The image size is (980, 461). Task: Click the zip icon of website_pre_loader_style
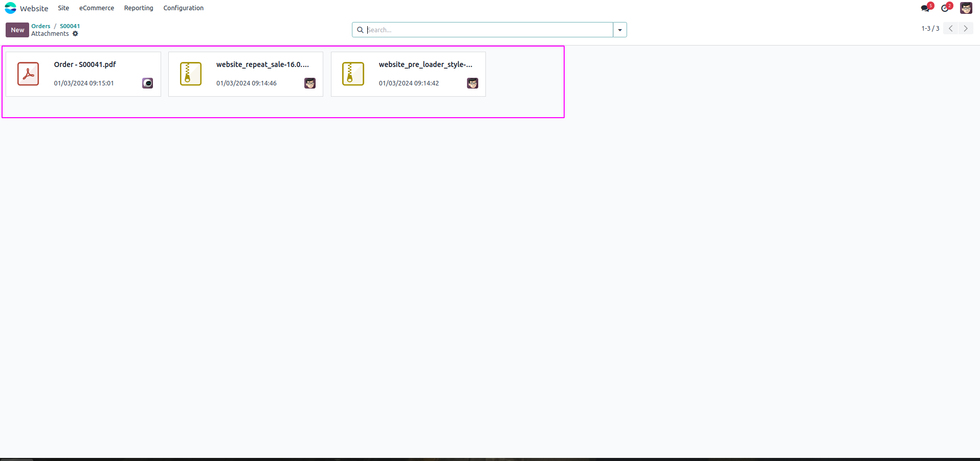353,74
